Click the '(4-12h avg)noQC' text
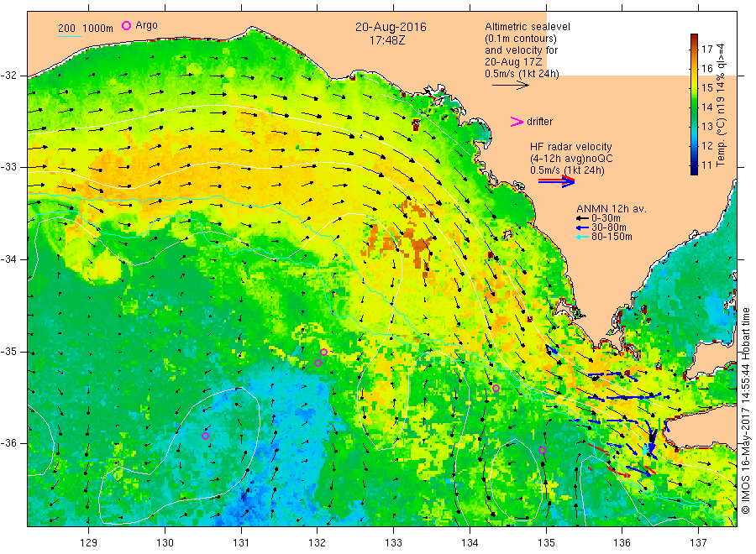This screenshot has width=756, height=554. [572, 159]
